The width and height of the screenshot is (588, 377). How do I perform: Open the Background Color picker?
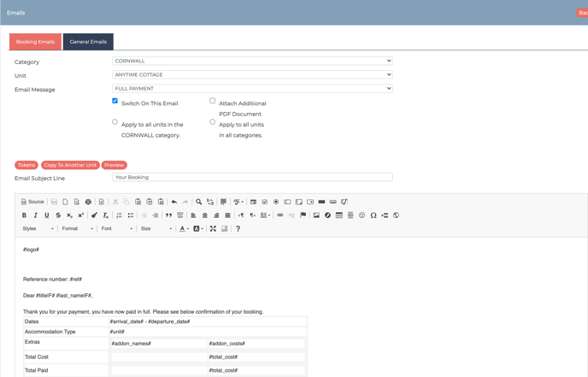[198, 229]
